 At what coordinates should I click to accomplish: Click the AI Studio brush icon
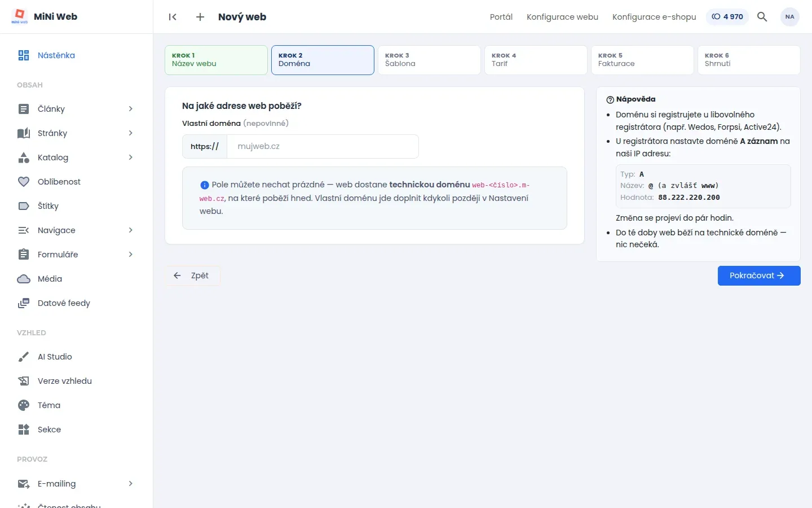24,357
